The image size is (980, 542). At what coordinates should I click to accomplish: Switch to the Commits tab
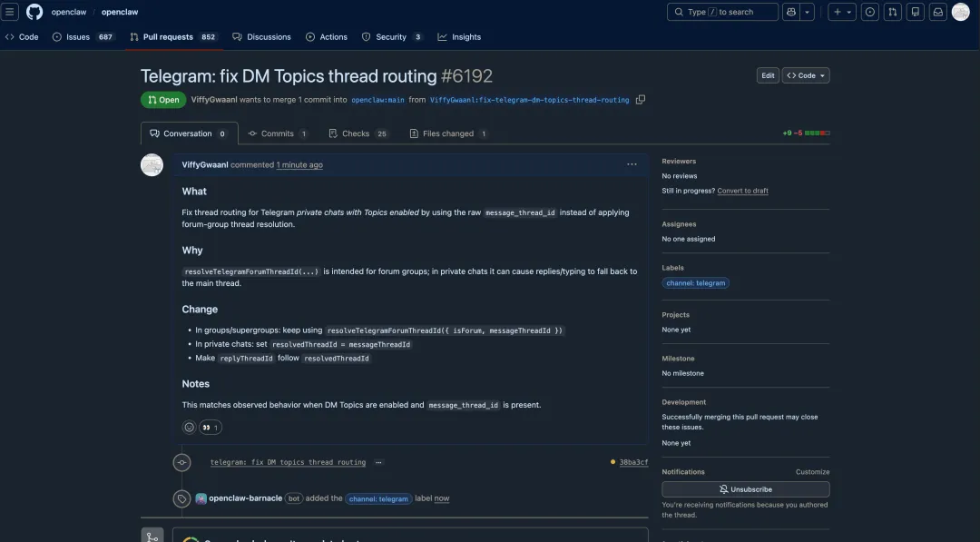[x=278, y=133]
